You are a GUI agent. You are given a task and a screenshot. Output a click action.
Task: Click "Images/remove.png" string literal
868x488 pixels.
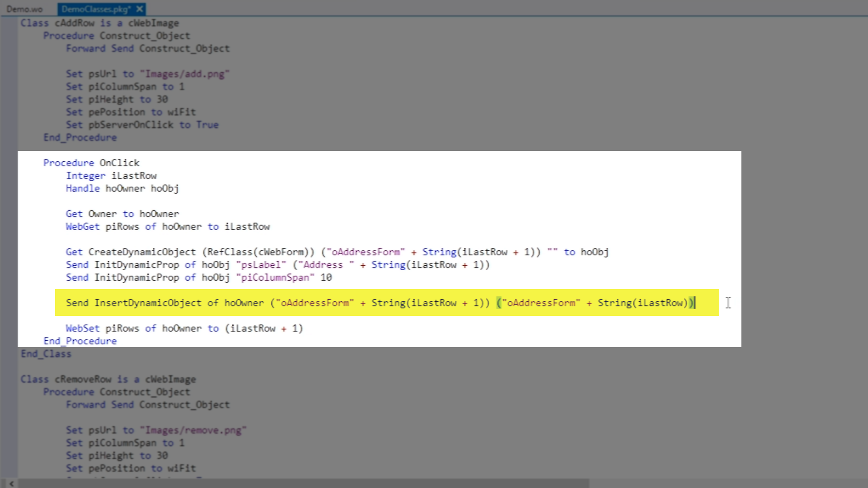tap(193, 430)
